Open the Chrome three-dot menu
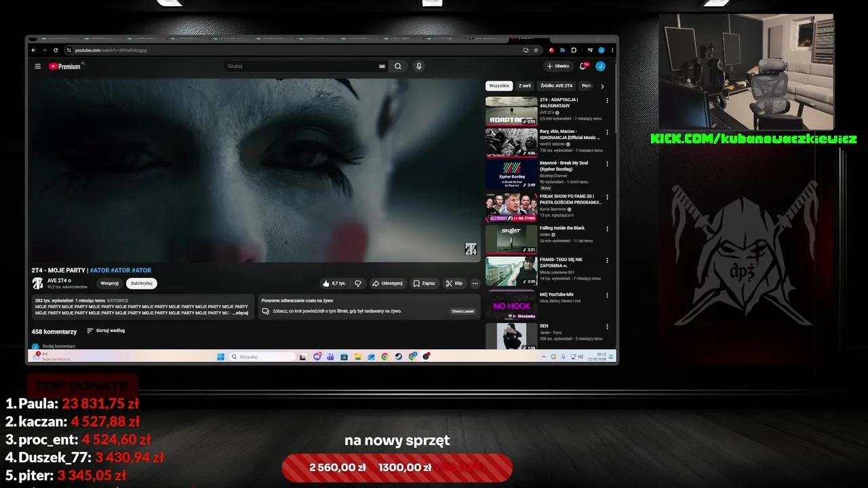This screenshot has height=488, width=868. point(612,50)
